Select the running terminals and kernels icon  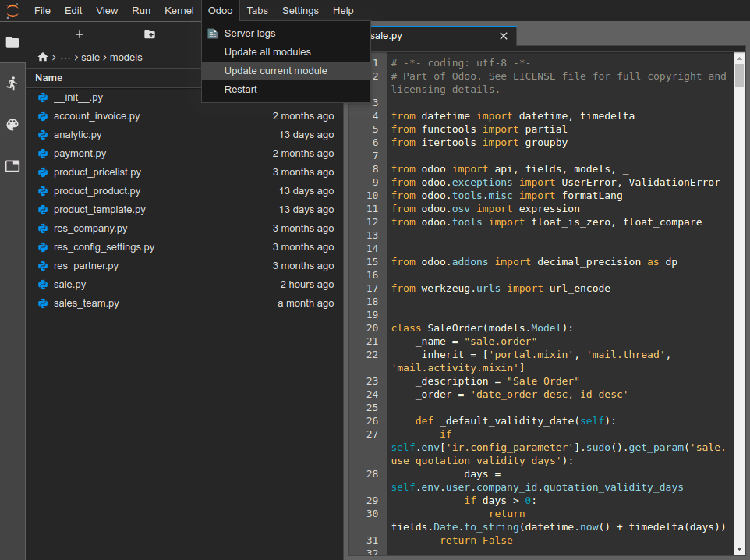tap(12, 83)
